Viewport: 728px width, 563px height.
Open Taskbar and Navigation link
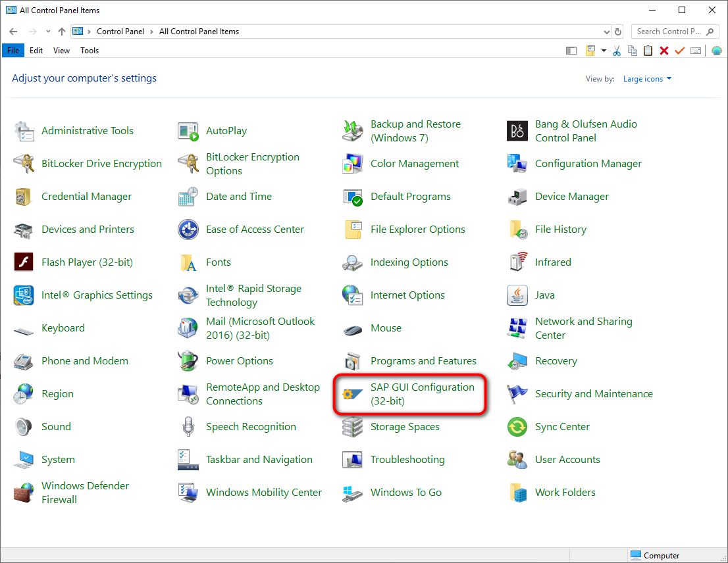tap(245, 460)
